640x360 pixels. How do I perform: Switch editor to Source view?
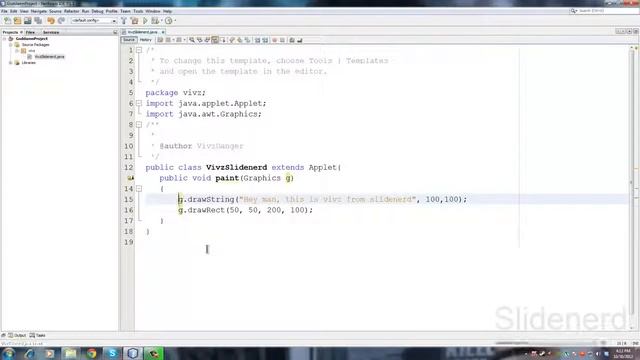129,40
